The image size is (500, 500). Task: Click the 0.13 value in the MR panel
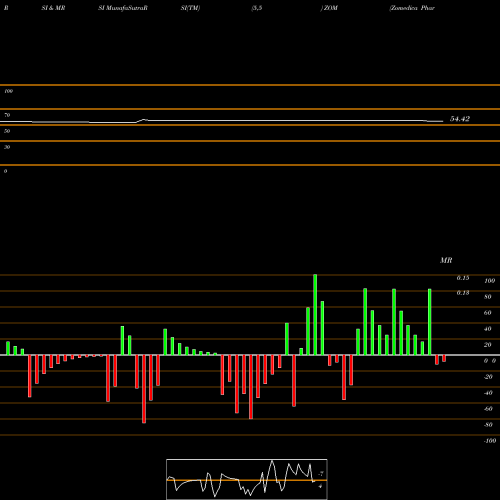pos(463,293)
